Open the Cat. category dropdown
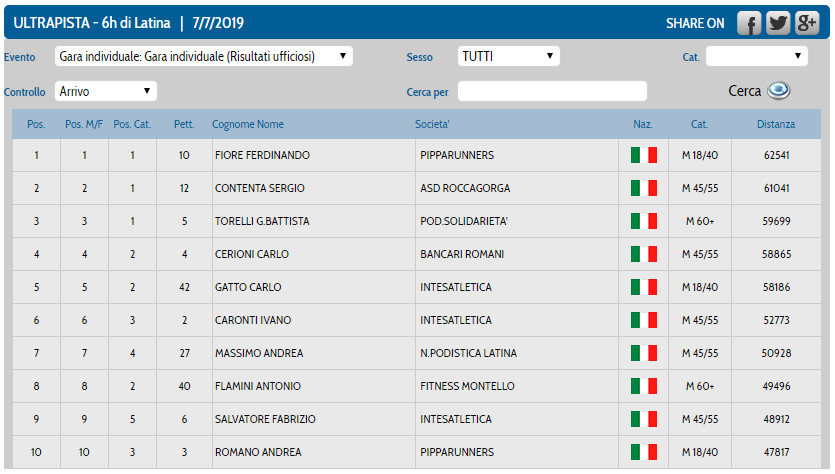The width and height of the screenshot is (835, 474). click(x=756, y=57)
